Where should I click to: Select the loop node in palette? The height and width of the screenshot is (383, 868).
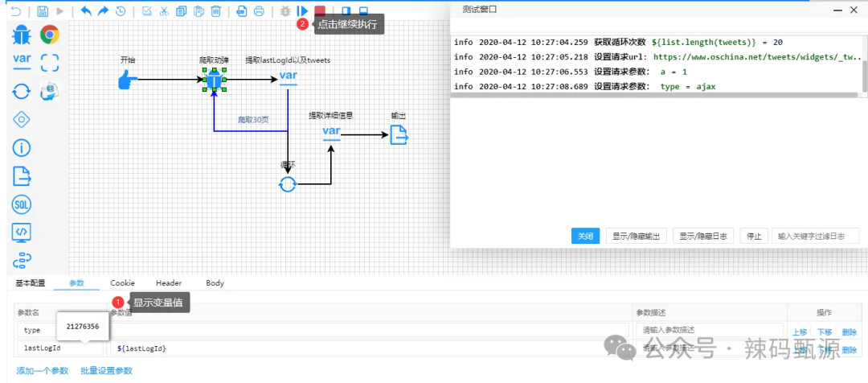[x=21, y=92]
